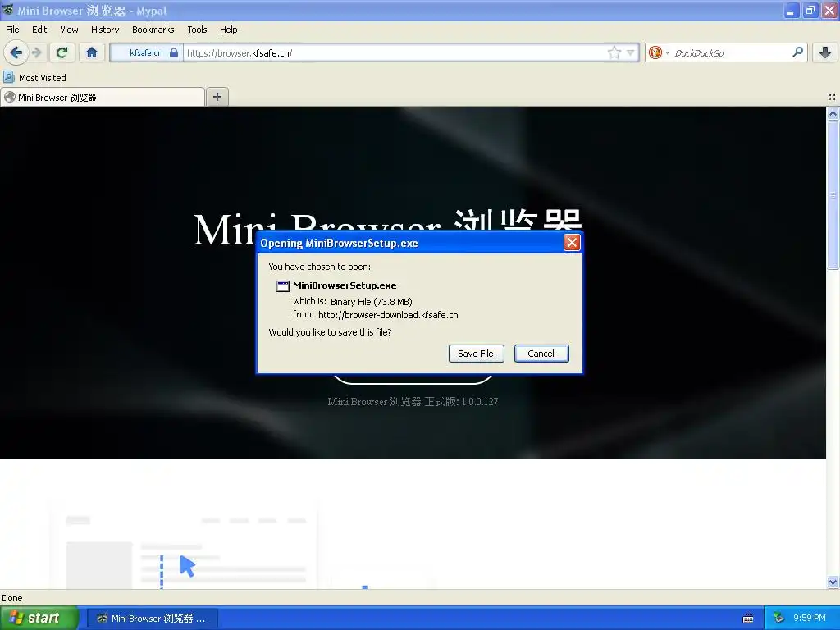Click the Done status bar text

(x=11, y=598)
